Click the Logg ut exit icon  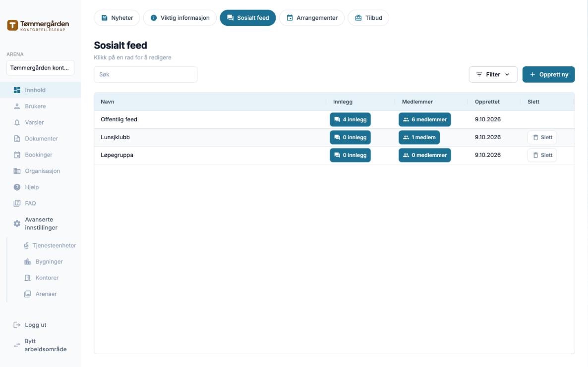pos(17,325)
